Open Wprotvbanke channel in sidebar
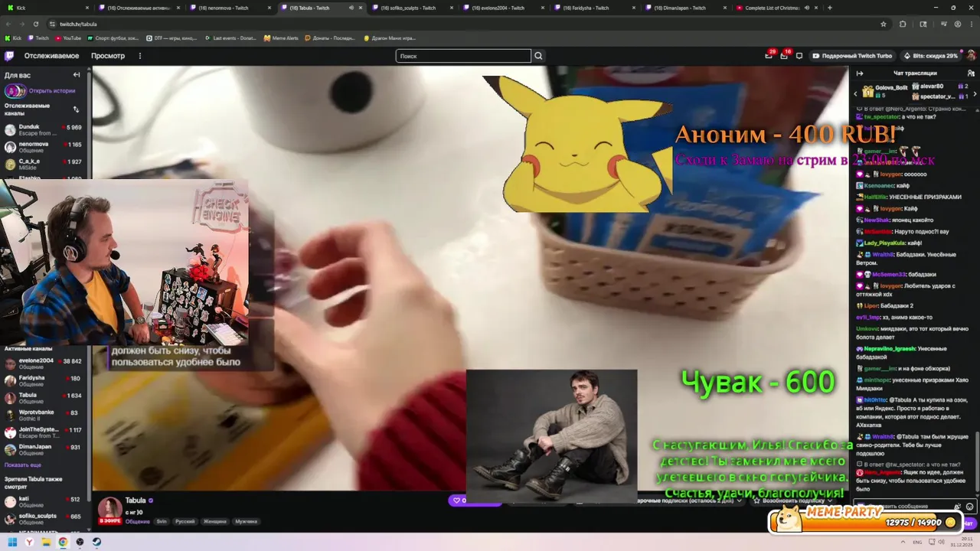Image resolution: width=980 pixels, height=551 pixels. tap(44, 416)
